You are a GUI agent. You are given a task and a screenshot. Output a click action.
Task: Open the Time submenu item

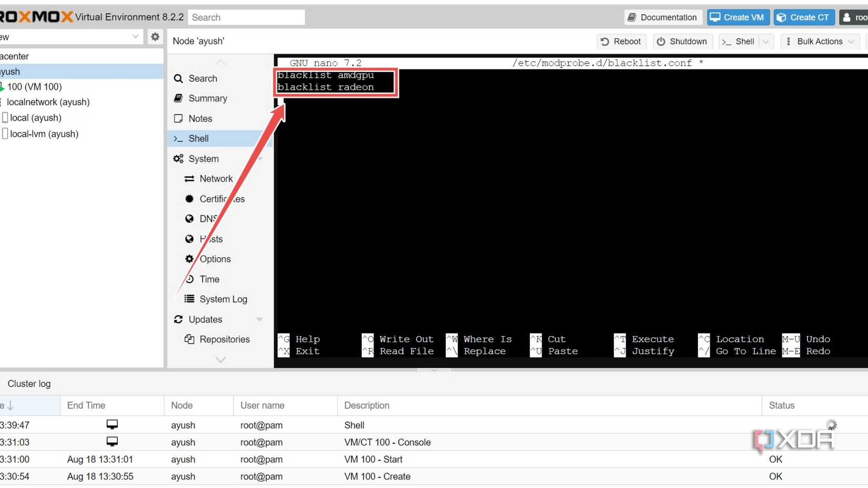pos(220,279)
